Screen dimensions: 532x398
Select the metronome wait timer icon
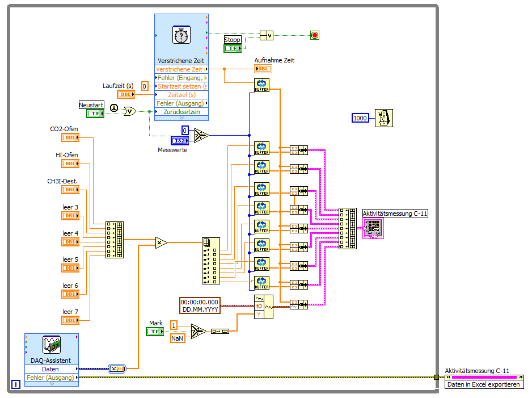click(384, 118)
